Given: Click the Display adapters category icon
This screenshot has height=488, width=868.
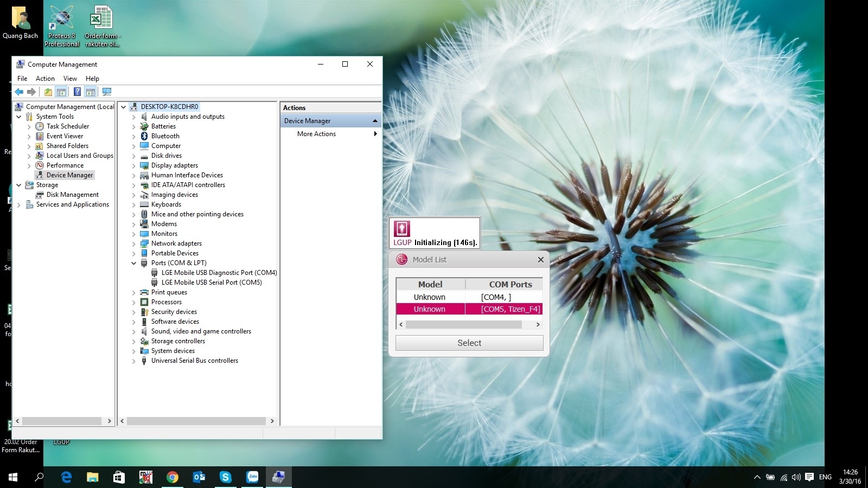Looking at the screenshot, I should point(144,165).
